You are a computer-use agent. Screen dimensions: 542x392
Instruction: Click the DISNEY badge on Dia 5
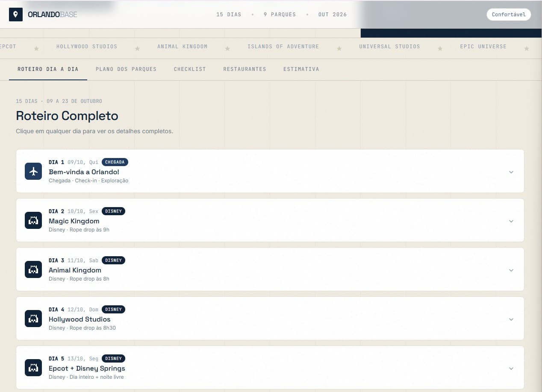point(113,359)
